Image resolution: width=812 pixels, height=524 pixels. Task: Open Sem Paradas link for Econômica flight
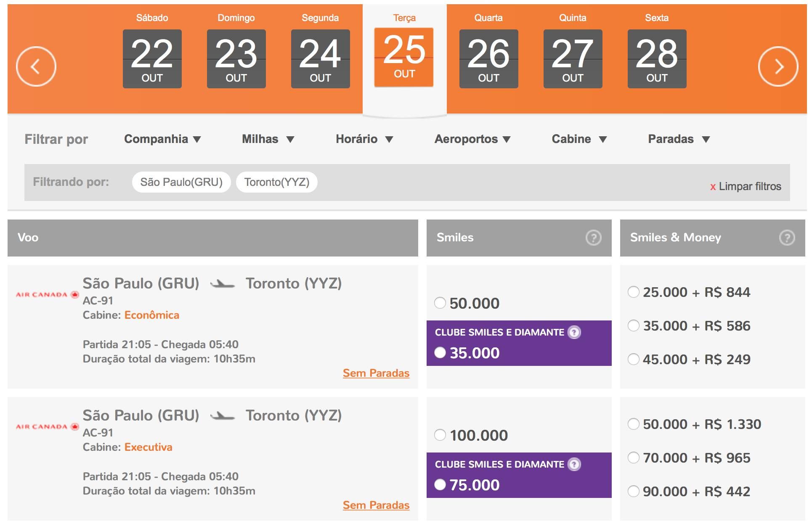click(x=376, y=373)
